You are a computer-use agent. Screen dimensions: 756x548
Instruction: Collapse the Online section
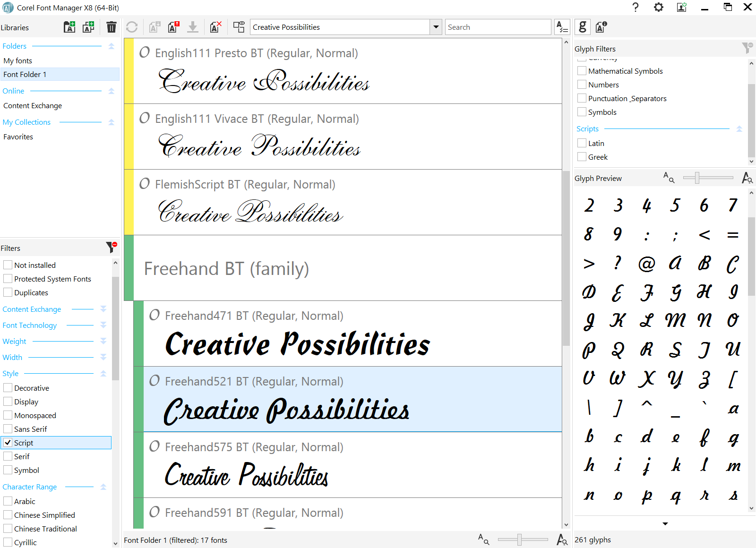coord(112,91)
